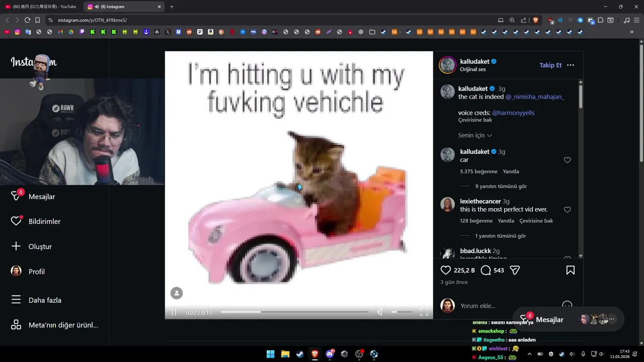
Task: Share the post via paper plane icon
Action: 515,270
